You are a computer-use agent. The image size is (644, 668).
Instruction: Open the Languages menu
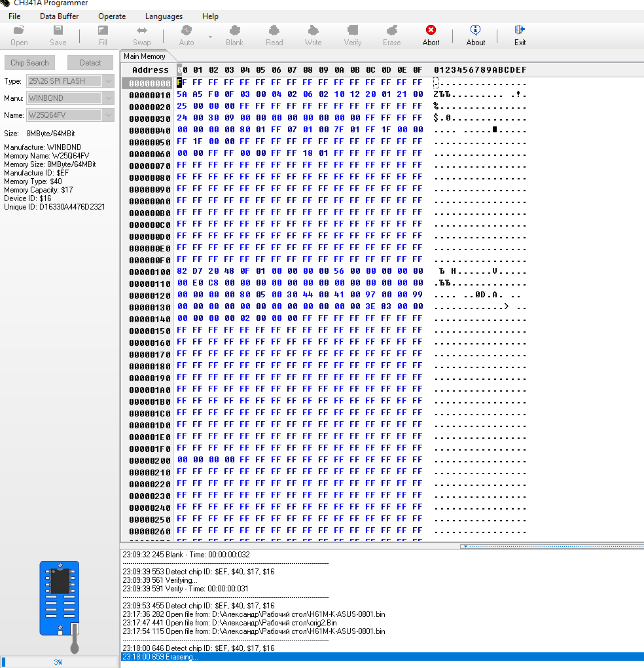164,16
